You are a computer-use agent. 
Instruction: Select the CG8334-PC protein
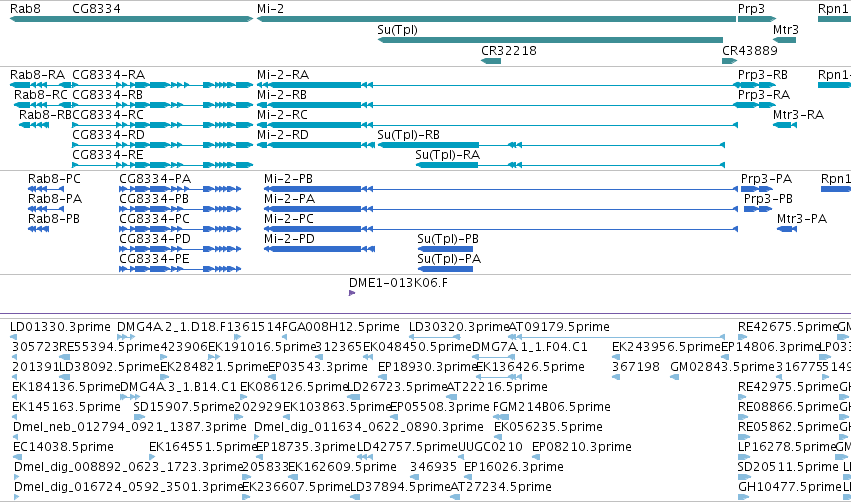coord(180,229)
